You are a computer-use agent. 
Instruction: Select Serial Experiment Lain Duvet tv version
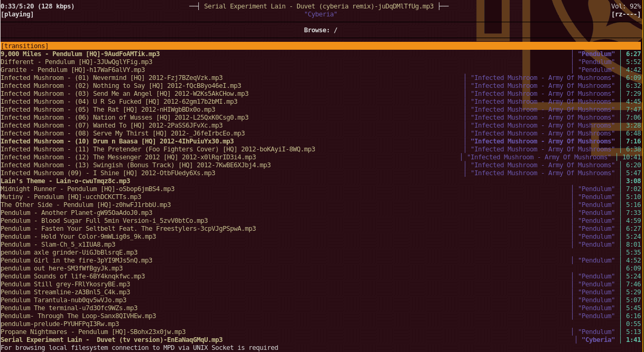321,340
